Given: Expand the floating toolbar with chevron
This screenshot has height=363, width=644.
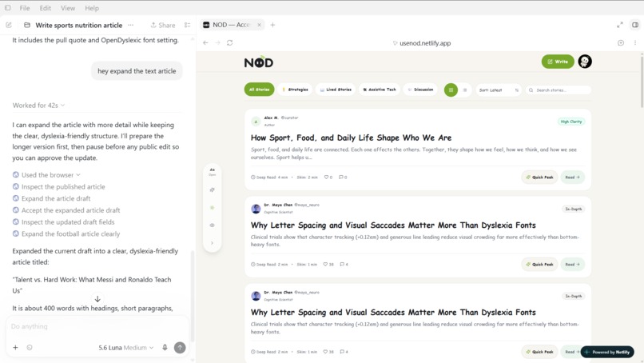Looking at the screenshot, I should 212,243.
